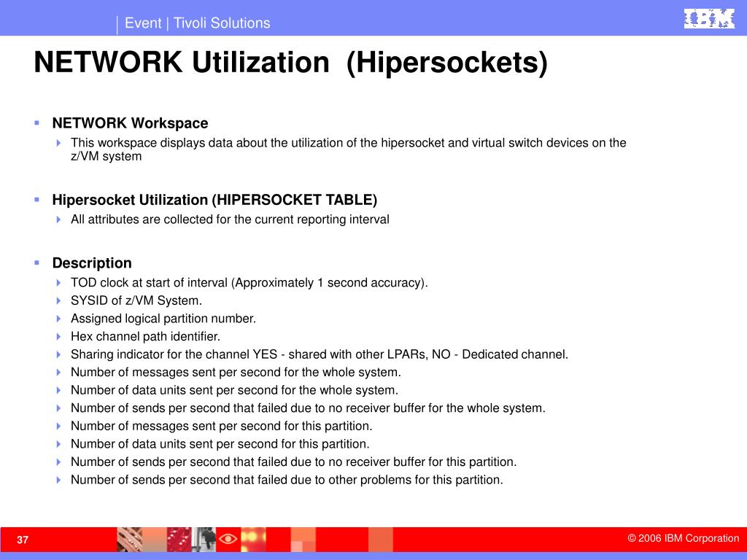The image size is (747, 560).
Task: Click the IBM logo in the header
Action: [709, 18]
